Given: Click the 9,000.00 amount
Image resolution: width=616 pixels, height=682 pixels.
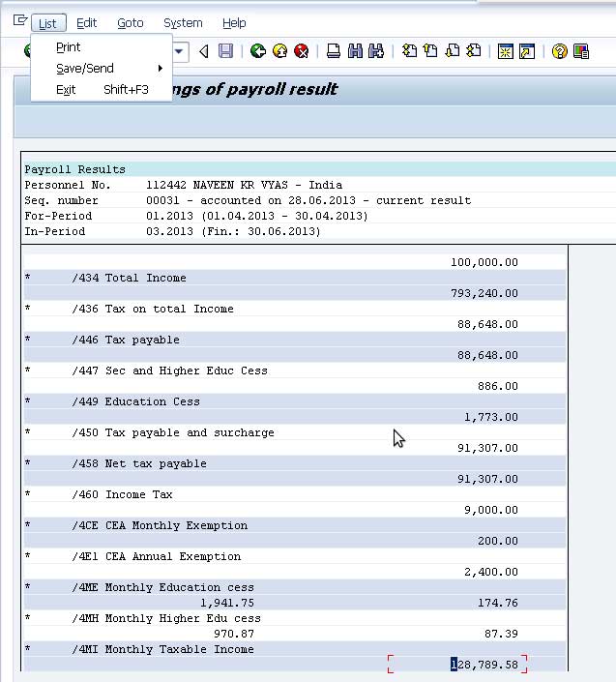Looking at the screenshot, I should click(491, 510).
